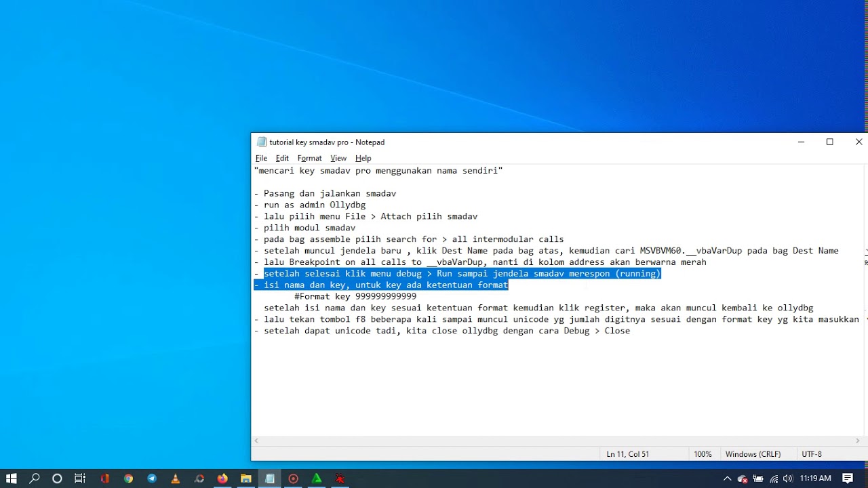Open the 11:19 AM clock flyout
Screen dimensions: 868x488
[x=815, y=479]
